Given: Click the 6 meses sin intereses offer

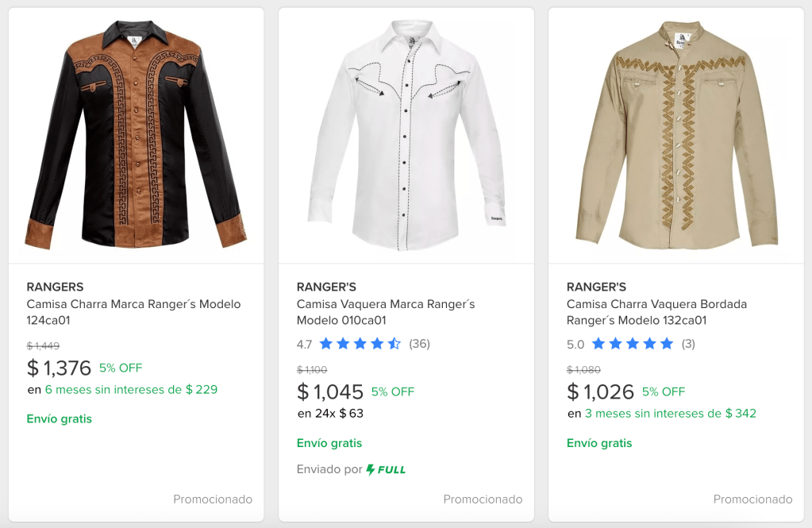Looking at the screenshot, I should 131,390.
